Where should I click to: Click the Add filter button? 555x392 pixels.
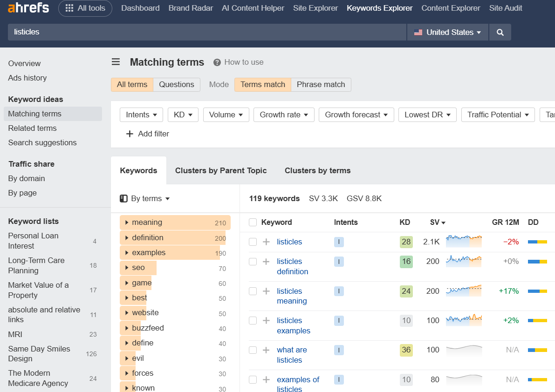point(148,134)
